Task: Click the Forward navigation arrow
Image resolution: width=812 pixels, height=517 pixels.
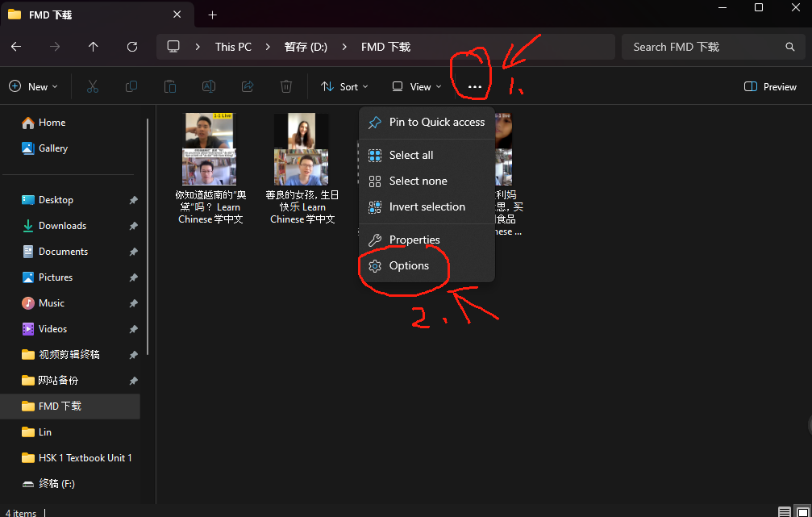Action: [54, 47]
